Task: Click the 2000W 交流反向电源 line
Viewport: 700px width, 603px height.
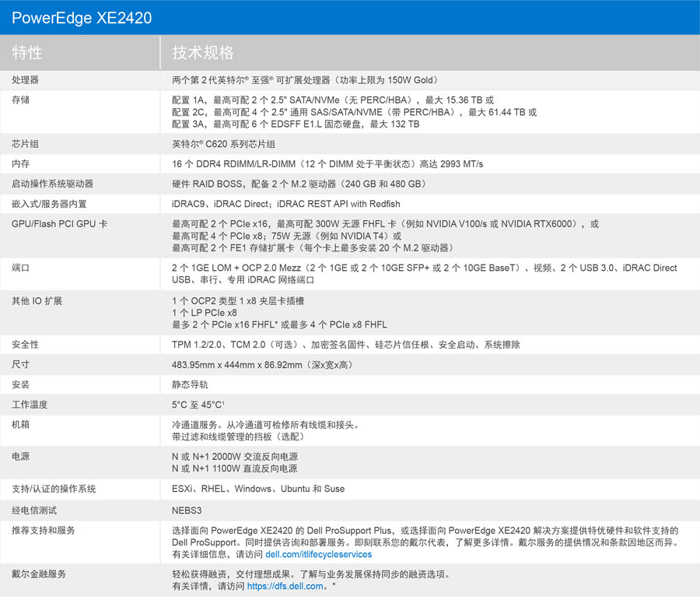Action: coord(235,457)
